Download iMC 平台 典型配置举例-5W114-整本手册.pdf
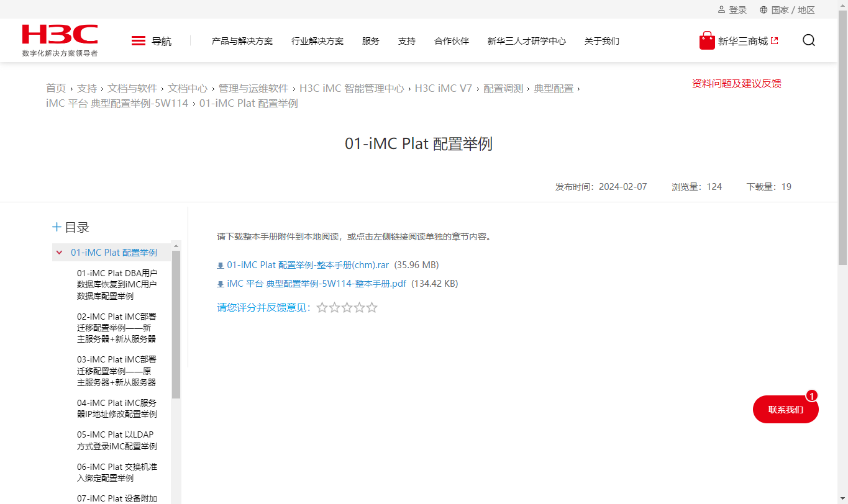The width and height of the screenshot is (848, 504). [317, 284]
